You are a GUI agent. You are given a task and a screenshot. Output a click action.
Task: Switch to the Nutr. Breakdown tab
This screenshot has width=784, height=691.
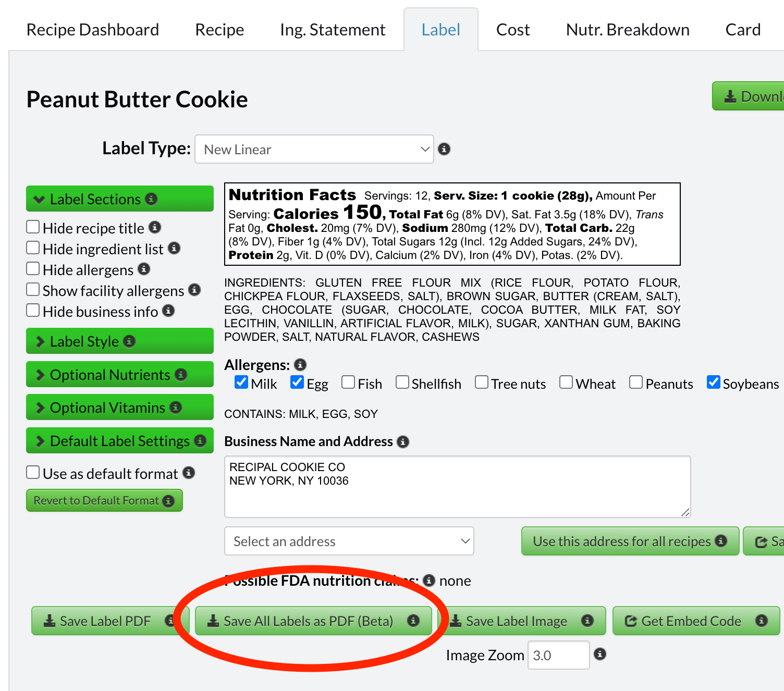coord(627,30)
